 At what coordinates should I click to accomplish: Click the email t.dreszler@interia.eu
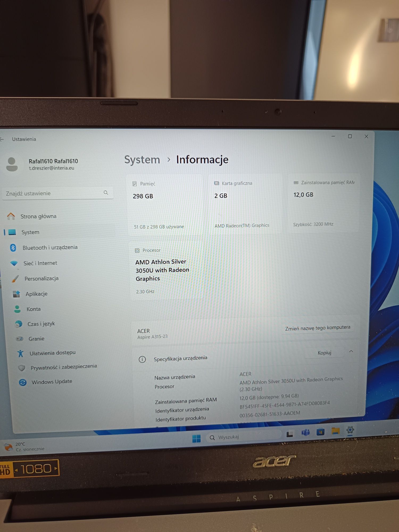[x=52, y=168]
